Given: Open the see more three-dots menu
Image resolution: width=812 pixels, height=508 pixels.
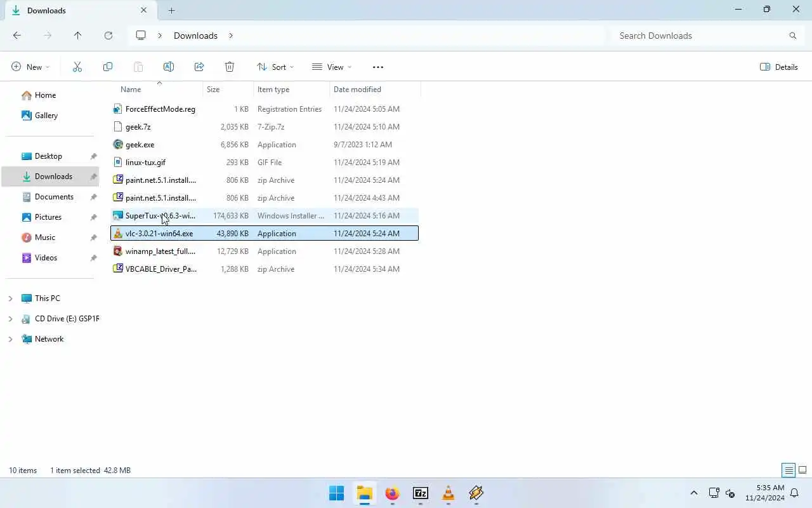Looking at the screenshot, I should (x=378, y=67).
